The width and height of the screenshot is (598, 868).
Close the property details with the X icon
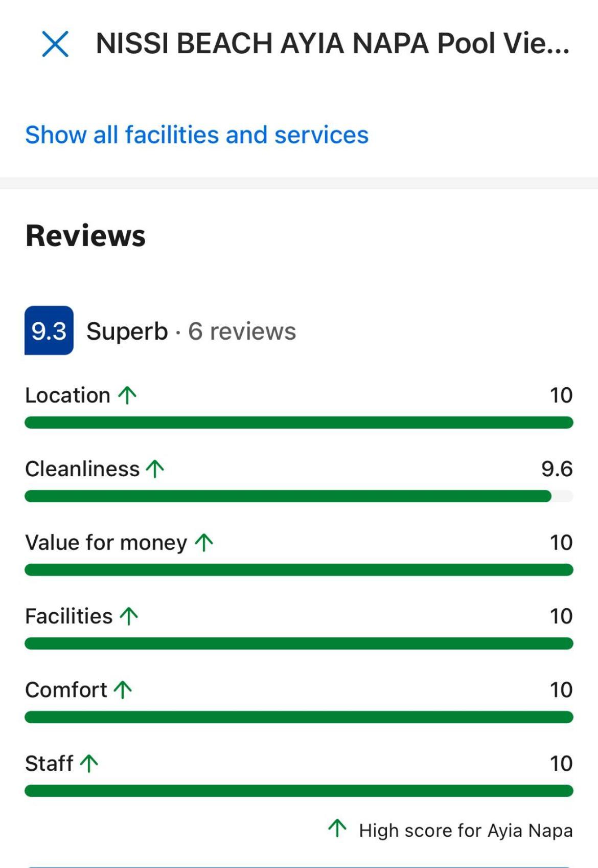coord(55,43)
